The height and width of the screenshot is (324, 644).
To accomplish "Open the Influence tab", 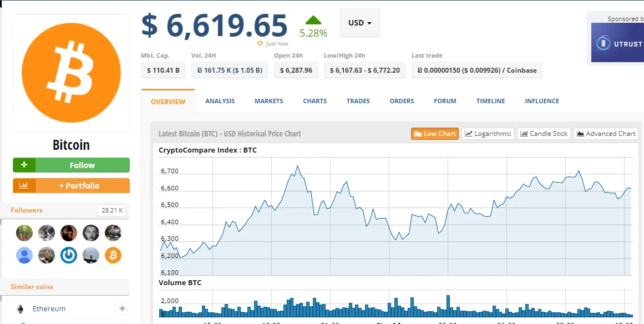I will pos(542,101).
